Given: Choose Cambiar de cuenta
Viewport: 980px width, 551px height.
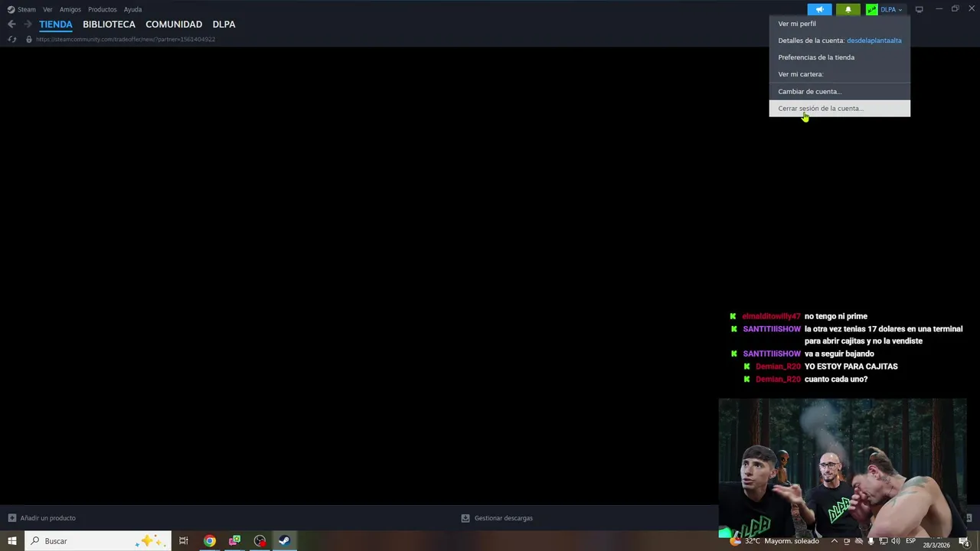Looking at the screenshot, I should click(840, 91).
